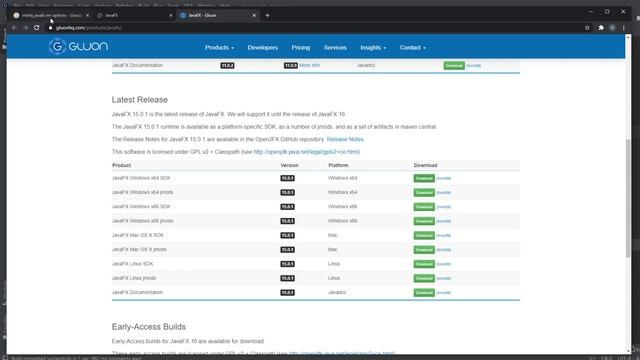Open a new browser tab
640x360 pixels.
tap(267, 16)
